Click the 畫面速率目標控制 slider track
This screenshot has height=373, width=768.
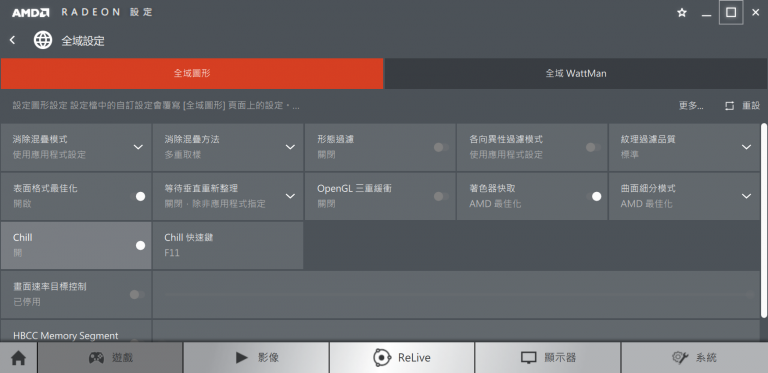pos(456,295)
